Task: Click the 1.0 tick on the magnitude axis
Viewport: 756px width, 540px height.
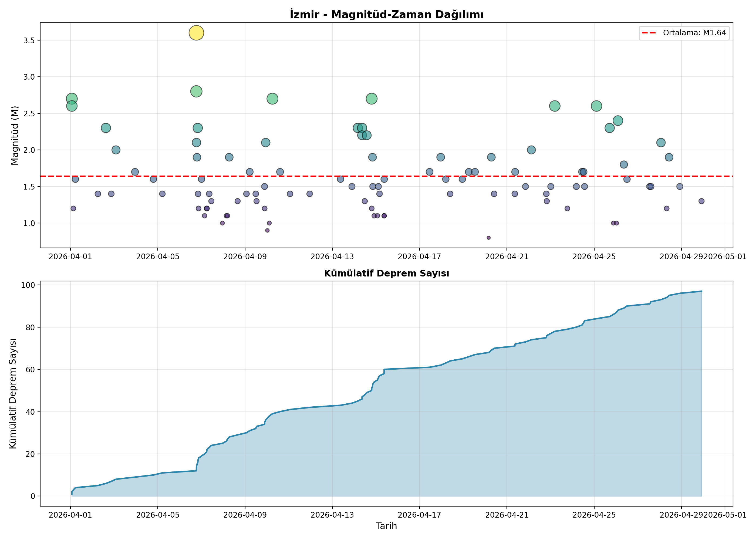Action: (x=29, y=223)
